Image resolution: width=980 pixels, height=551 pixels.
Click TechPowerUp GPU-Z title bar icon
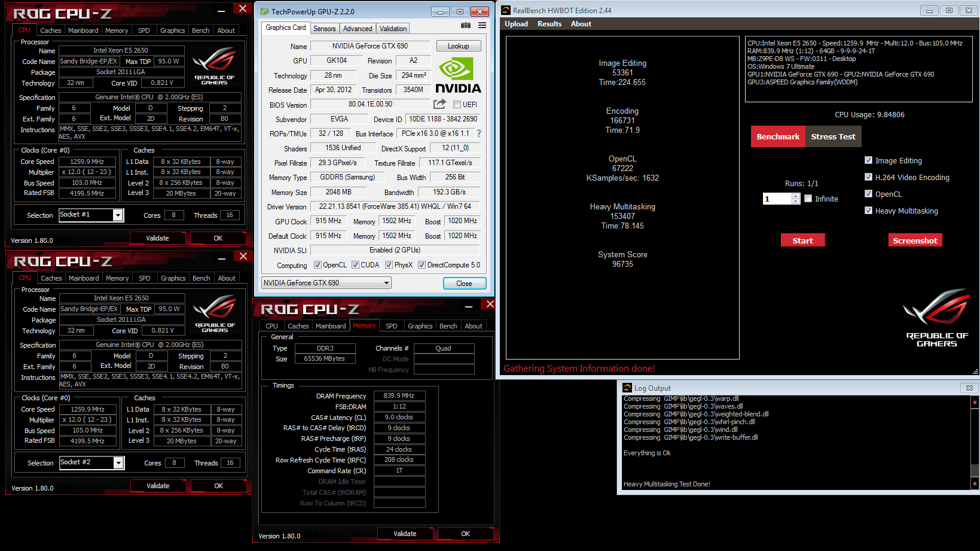click(264, 11)
